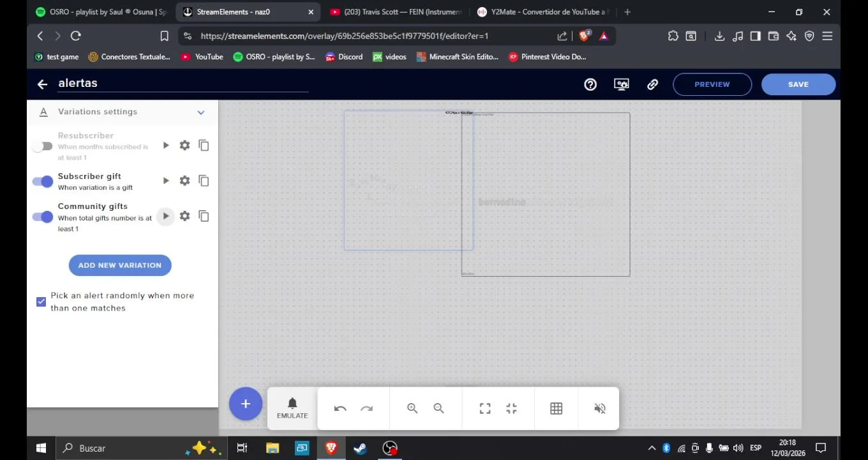Zoom in on the canvas

[x=412, y=408]
